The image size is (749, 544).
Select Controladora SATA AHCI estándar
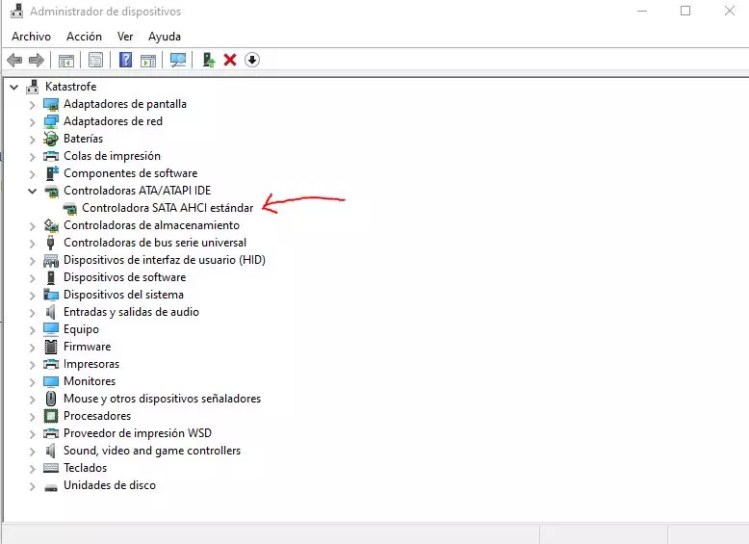(168, 208)
